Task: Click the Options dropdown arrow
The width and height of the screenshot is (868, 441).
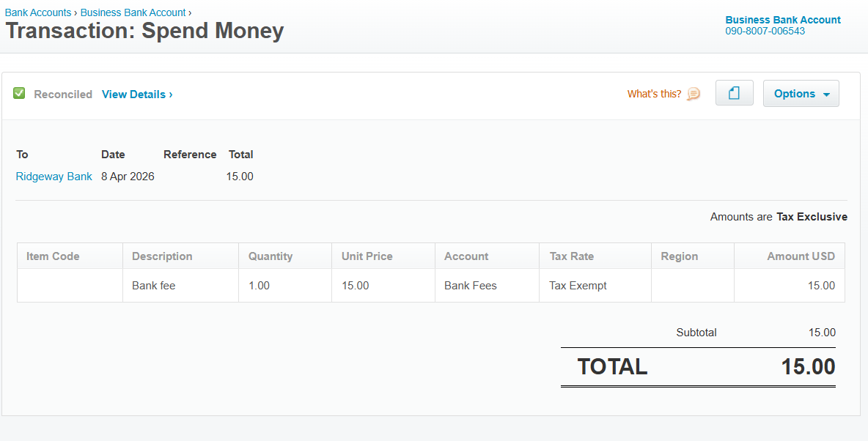Action: tap(826, 94)
